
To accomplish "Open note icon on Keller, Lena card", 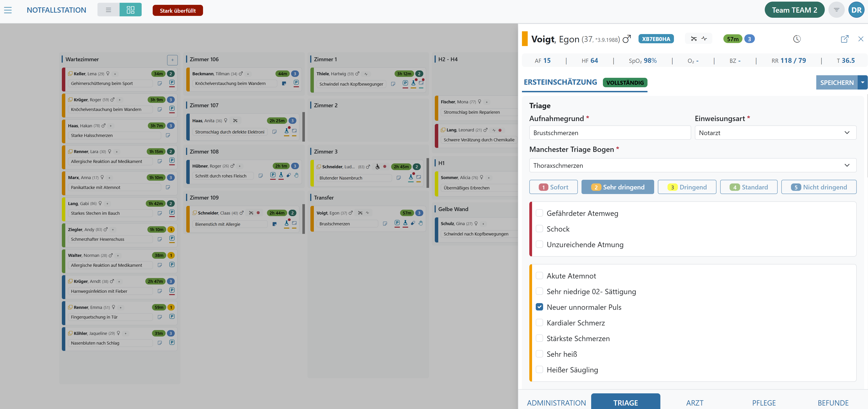I will coord(160,83).
